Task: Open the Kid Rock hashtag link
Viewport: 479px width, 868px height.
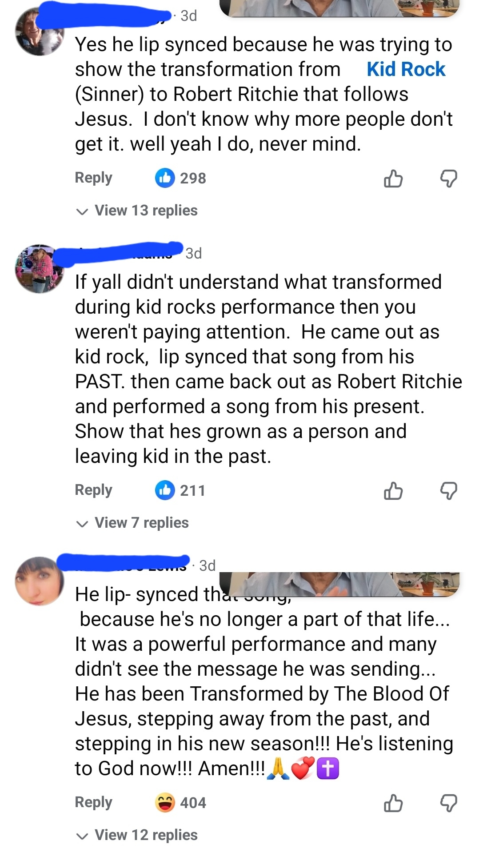Action: coord(406,69)
